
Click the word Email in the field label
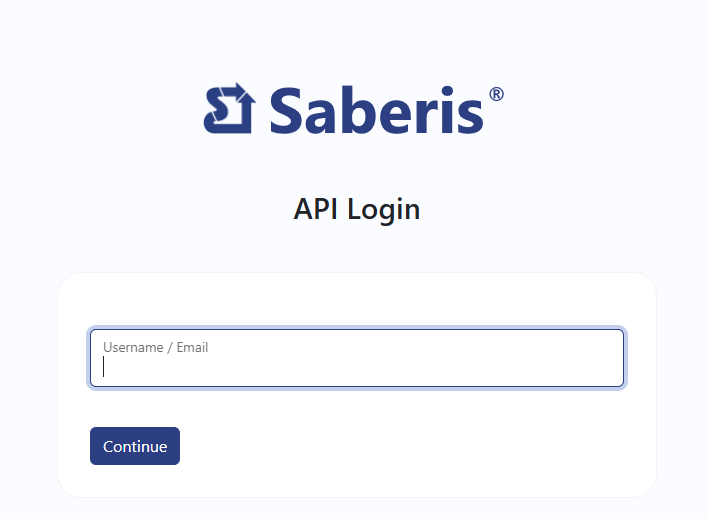tap(192, 347)
